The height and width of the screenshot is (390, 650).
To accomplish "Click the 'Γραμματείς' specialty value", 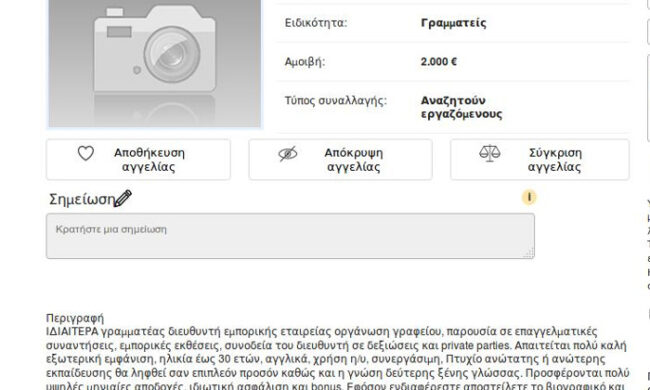I will 454,23.
